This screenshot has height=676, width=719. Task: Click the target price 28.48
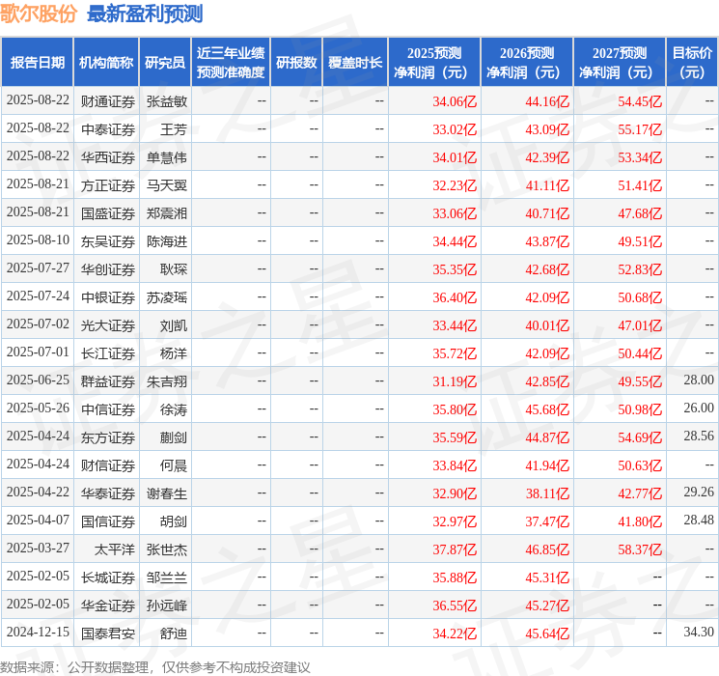click(x=698, y=520)
